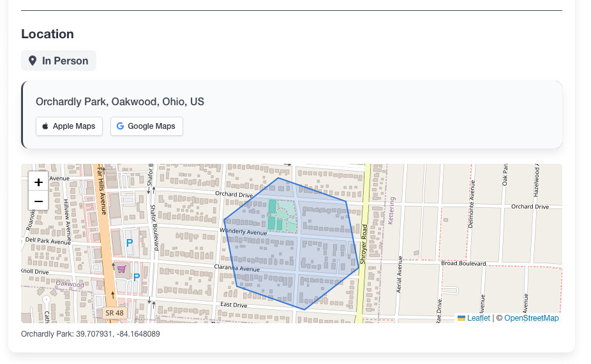
Task: Click the Orchardly Park address text
Action: (120, 102)
